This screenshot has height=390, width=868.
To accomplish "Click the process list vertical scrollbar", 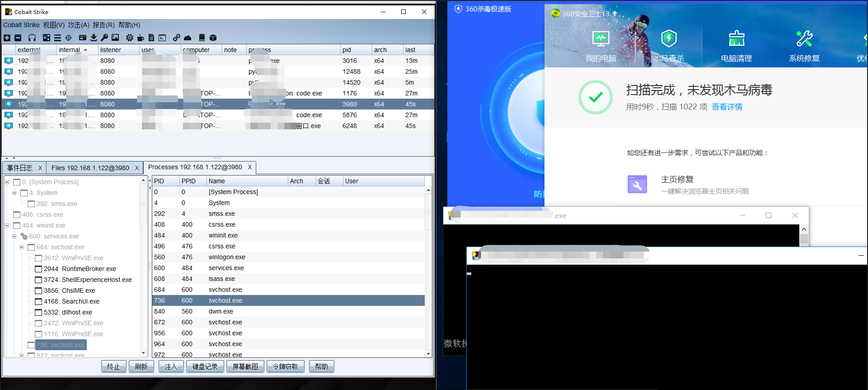I will click(428, 271).
